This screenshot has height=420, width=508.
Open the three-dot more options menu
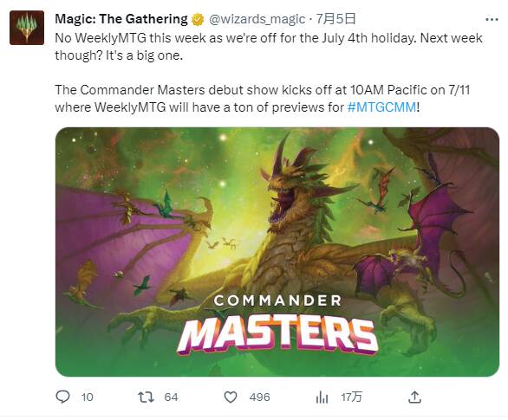(x=492, y=20)
